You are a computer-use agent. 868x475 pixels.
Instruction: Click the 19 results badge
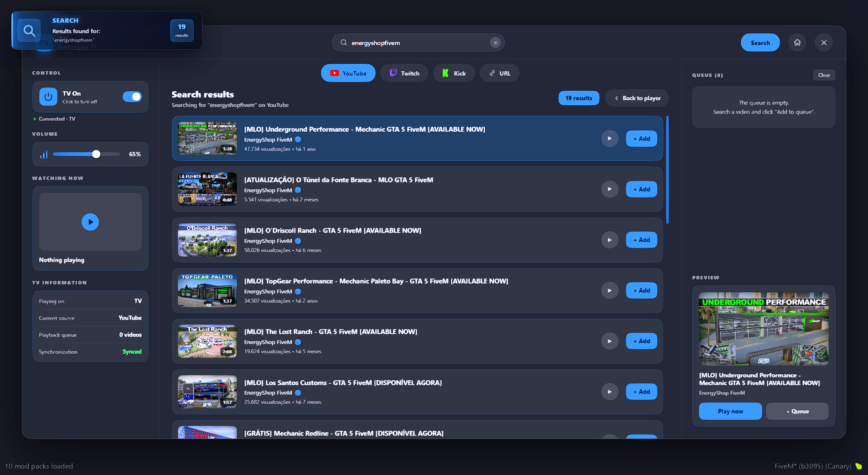click(x=579, y=98)
